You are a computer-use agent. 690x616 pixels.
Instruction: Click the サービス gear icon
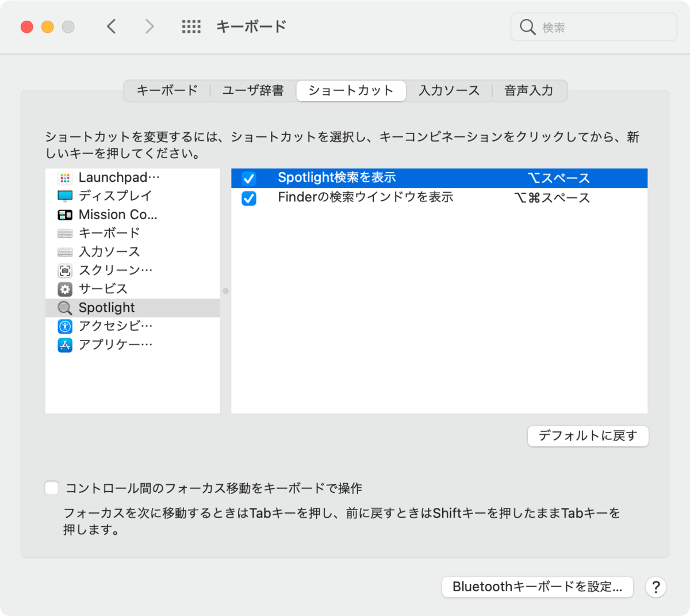65,288
